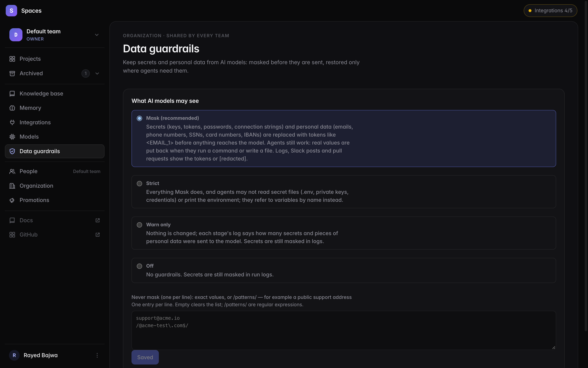Image resolution: width=588 pixels, height=368 pixels.
Task: Select the Warn only radio button
Action: [x=139, y=225]
